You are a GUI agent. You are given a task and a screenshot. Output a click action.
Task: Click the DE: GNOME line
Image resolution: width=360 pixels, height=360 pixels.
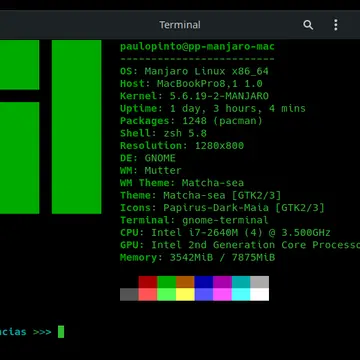[x=148, y=158]
